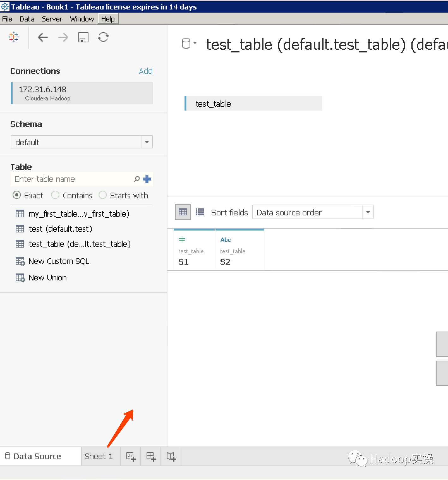Image resolution: width=448 pixels, height=480 pixels.
Task: Click the New Union icon
Action: [x=20, y=278]
